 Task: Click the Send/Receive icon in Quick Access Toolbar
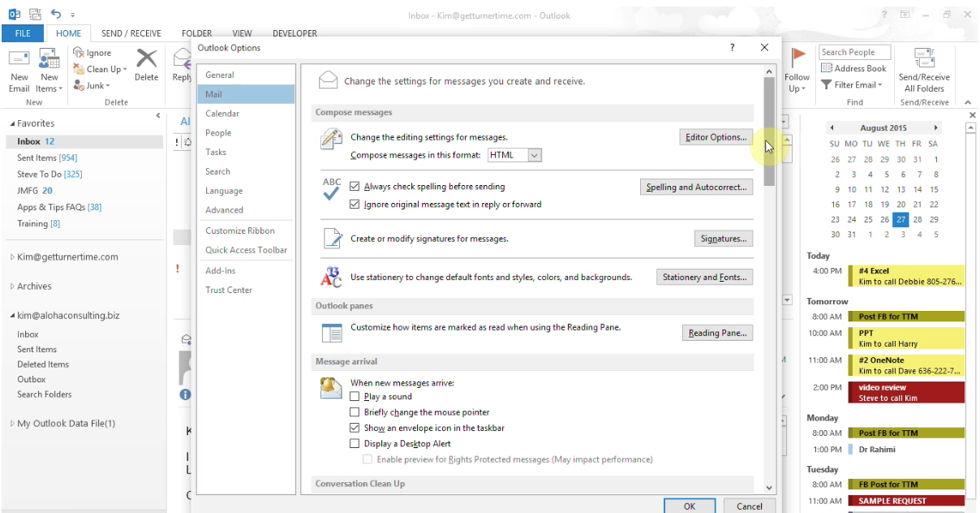coord(34,15)
